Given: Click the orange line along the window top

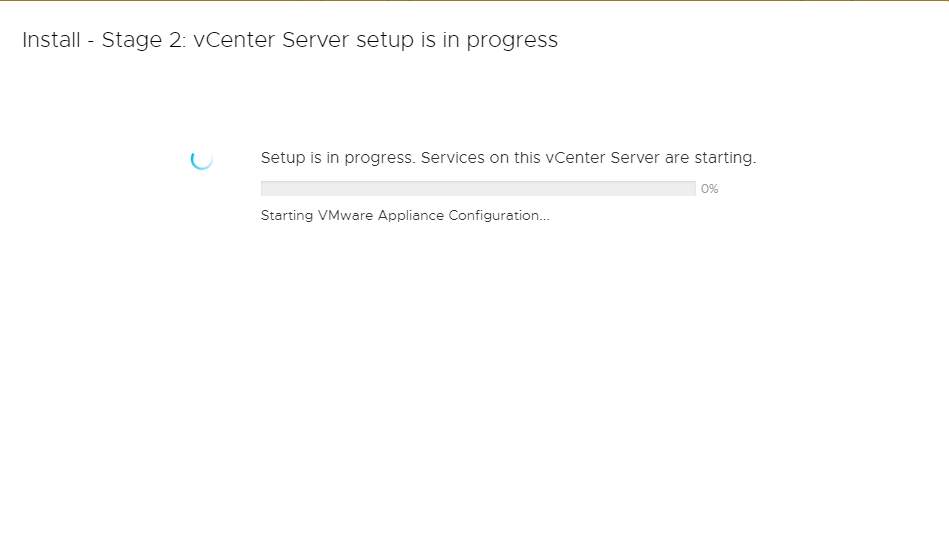Looking at the screenshot, I should click(x=474, y=1).
